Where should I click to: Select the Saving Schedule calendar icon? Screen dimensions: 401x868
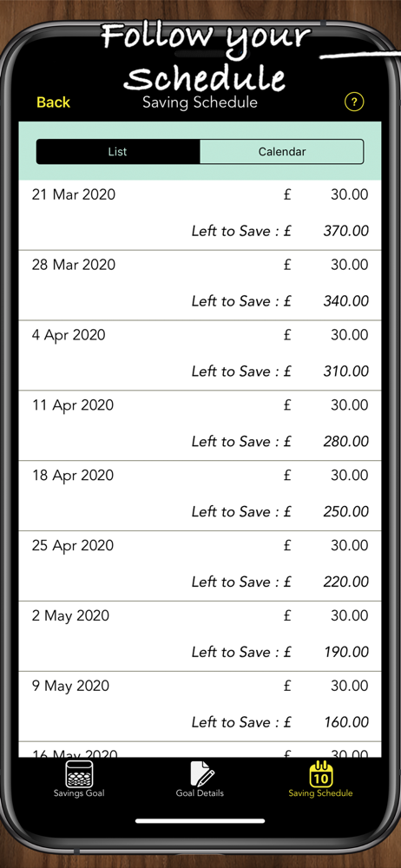click(x=320, y=773)
